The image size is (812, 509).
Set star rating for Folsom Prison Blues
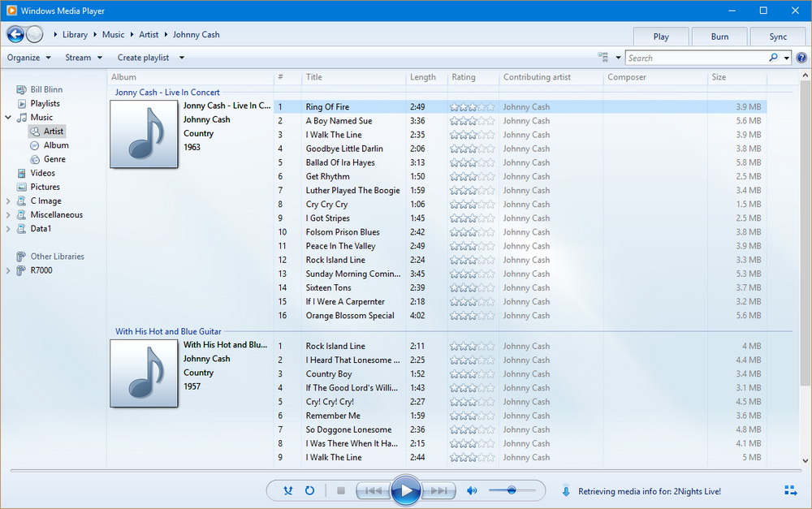(x=473, y=232)
